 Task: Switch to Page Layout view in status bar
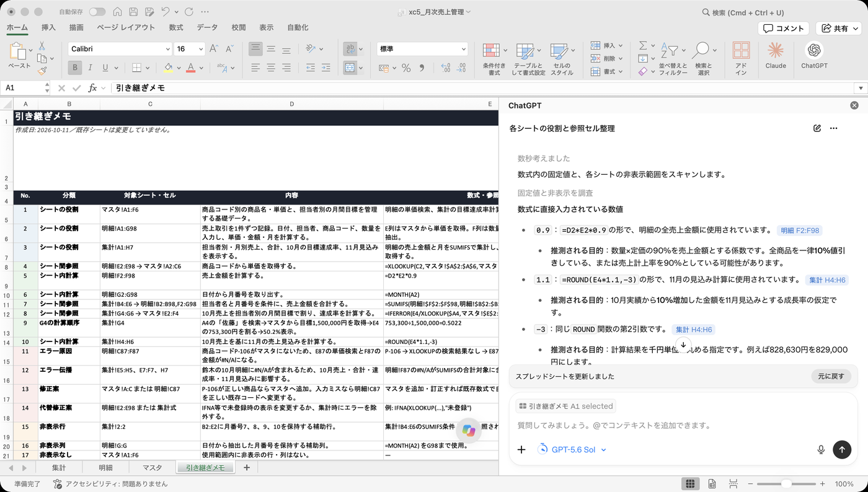[x=712, y=483]
